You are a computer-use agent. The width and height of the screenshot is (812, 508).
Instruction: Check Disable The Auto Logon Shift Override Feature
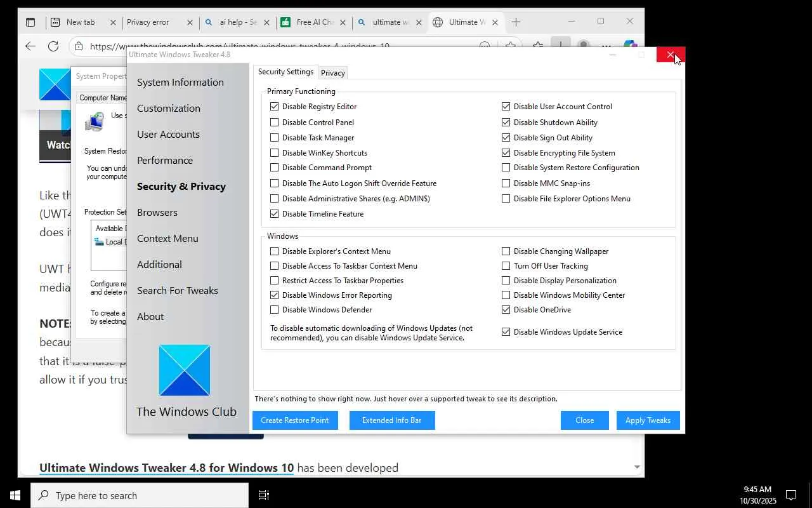[x=274, y=184]
